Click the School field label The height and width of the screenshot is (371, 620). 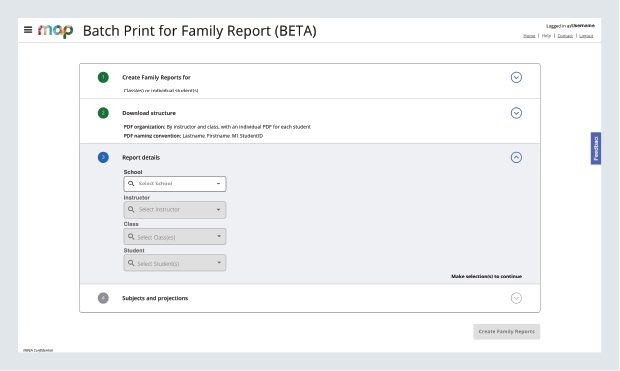coord(133,172)
